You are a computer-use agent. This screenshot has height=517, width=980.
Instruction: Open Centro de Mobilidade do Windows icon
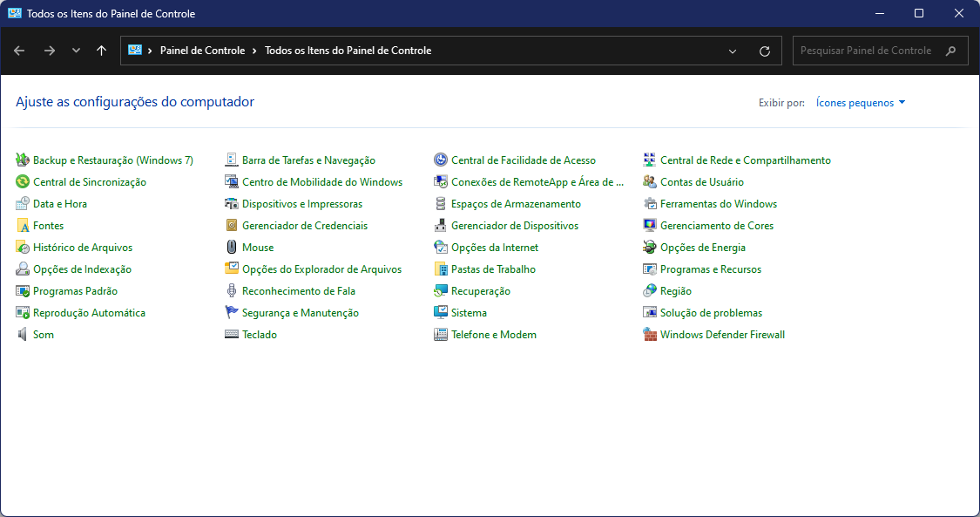click(232, 182)
